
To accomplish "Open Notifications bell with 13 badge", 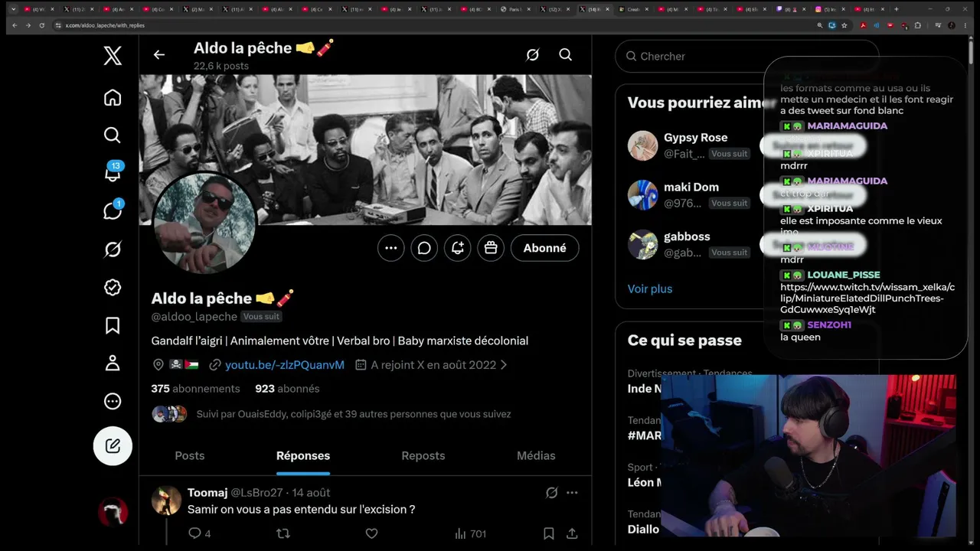I will (x=113, y=173).
